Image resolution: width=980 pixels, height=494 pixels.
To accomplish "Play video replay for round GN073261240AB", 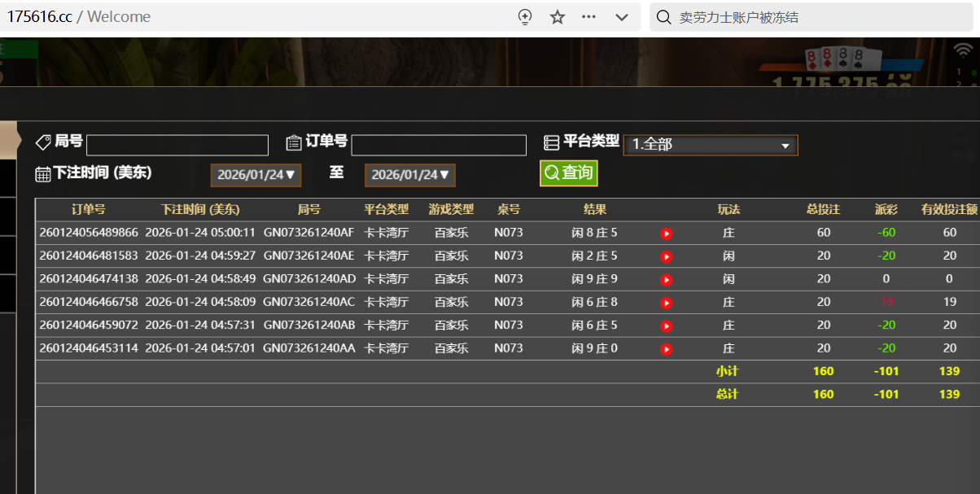I will click(x=666, y=326).
